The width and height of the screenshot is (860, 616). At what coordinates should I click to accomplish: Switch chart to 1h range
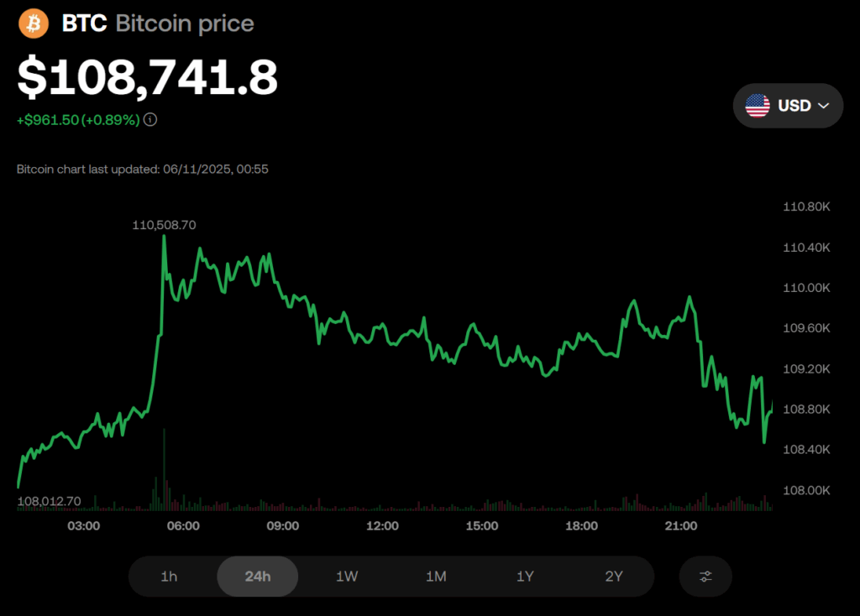tap(169, 577)
